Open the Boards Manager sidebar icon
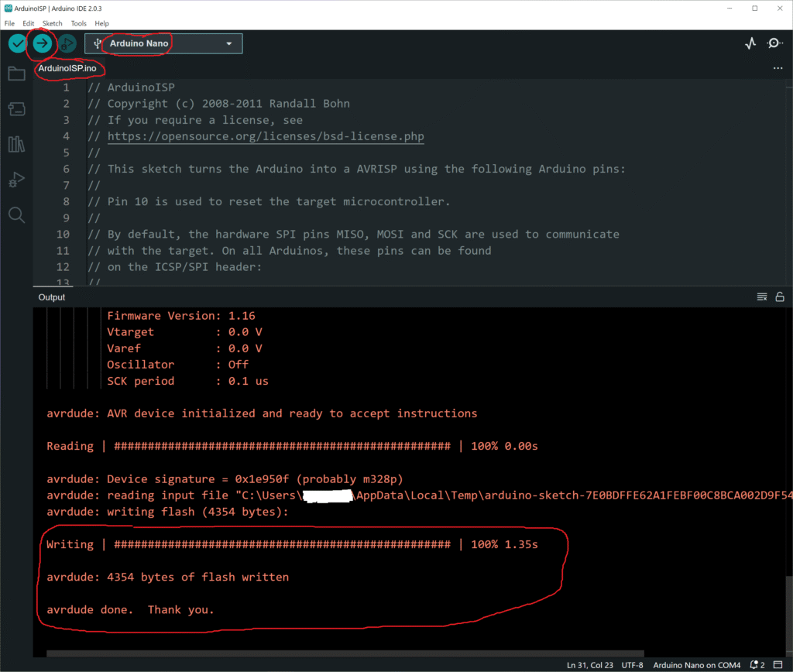Screen dimensions: 793x672 (16, 109)
